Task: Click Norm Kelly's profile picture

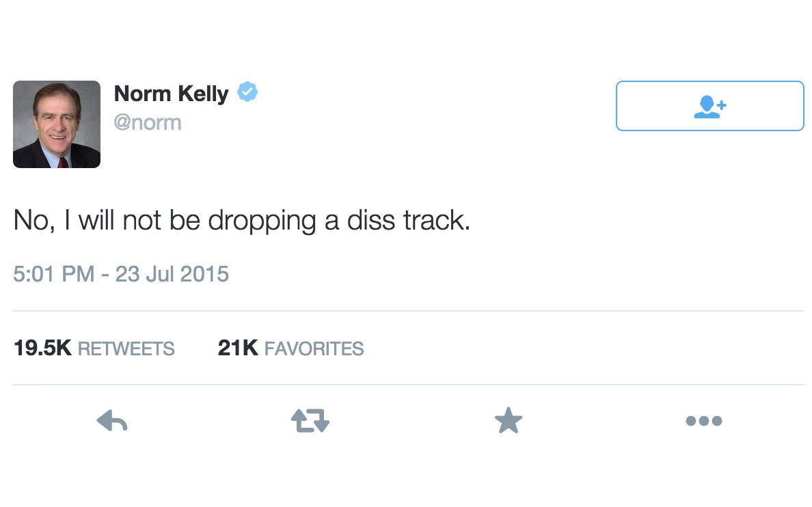Action: [56, 124]
